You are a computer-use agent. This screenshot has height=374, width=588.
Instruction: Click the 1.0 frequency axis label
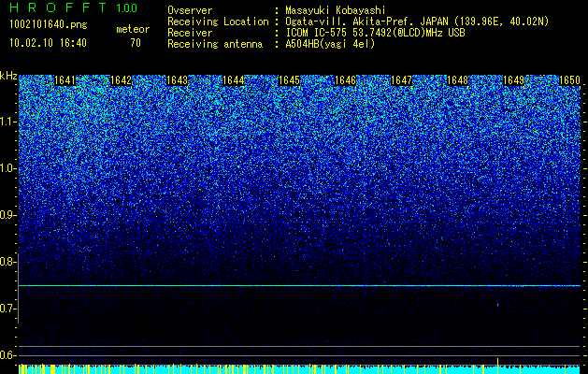7,168
